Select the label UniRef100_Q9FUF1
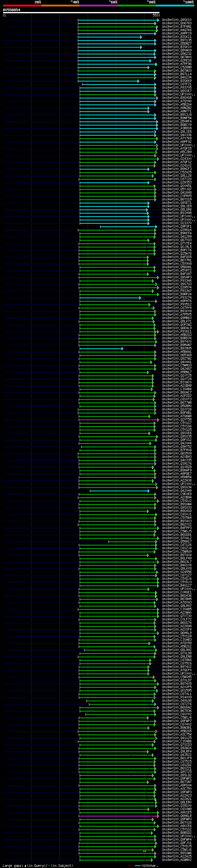 point(177,226)
